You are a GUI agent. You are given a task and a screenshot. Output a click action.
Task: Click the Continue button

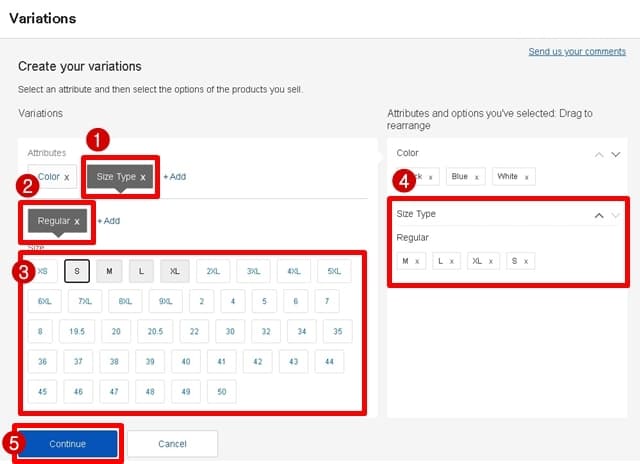point(68,443)
